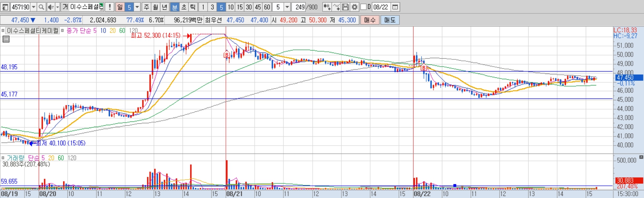Screen dimensions: 644x198
Task: Select the 30 minute interval button
Action: (x=249, y=7)
